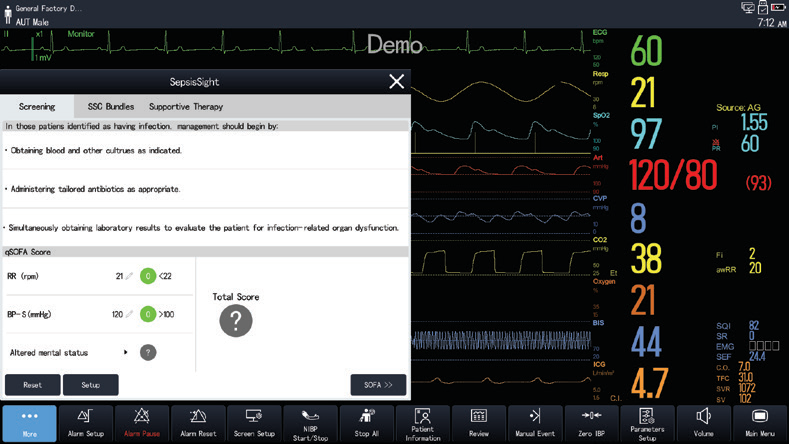The height and width of the screenshot is (444, 789).
Task: Open Patient Information
Action: point(423,423)
